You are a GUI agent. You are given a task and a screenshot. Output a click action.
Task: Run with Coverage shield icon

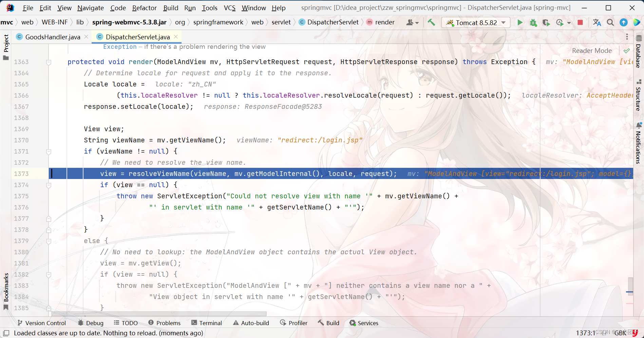click(546, 22)
